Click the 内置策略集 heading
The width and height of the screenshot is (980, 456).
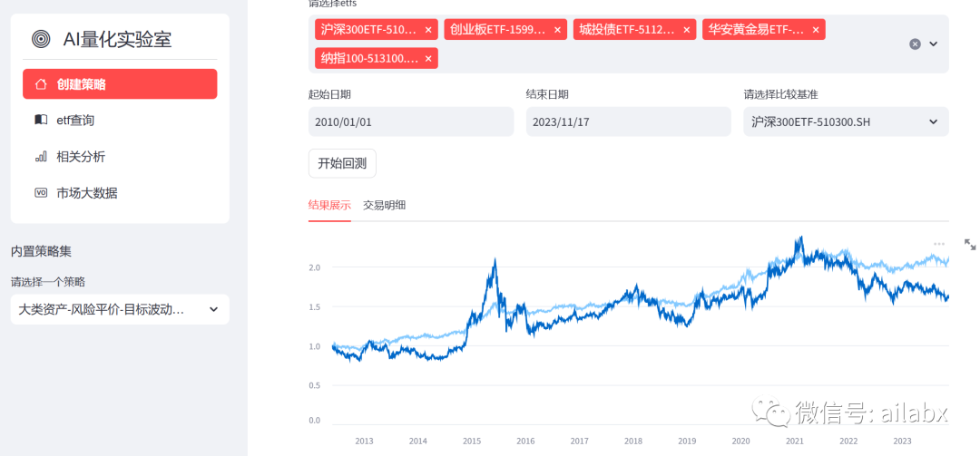pos(41,251)
